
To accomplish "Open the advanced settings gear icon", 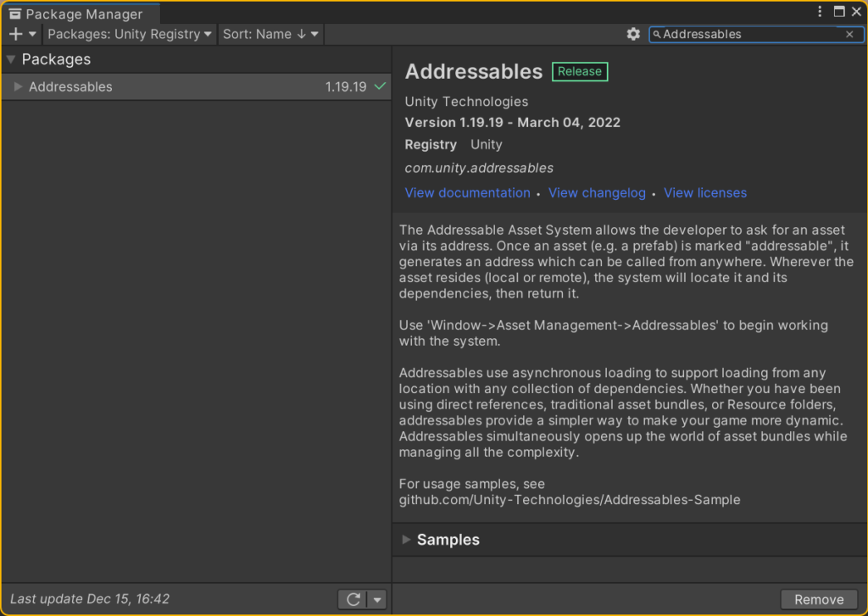I will (633, 34).
